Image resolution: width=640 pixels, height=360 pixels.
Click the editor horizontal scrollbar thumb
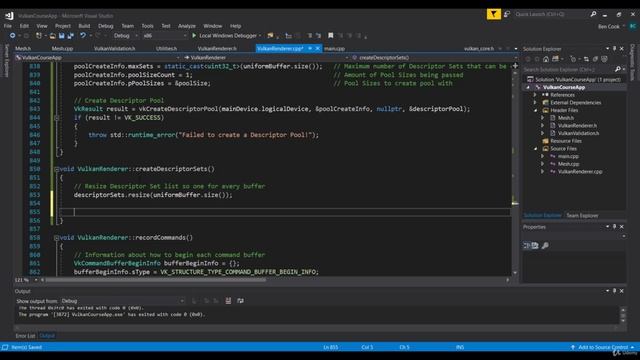[x=156, y=280]
